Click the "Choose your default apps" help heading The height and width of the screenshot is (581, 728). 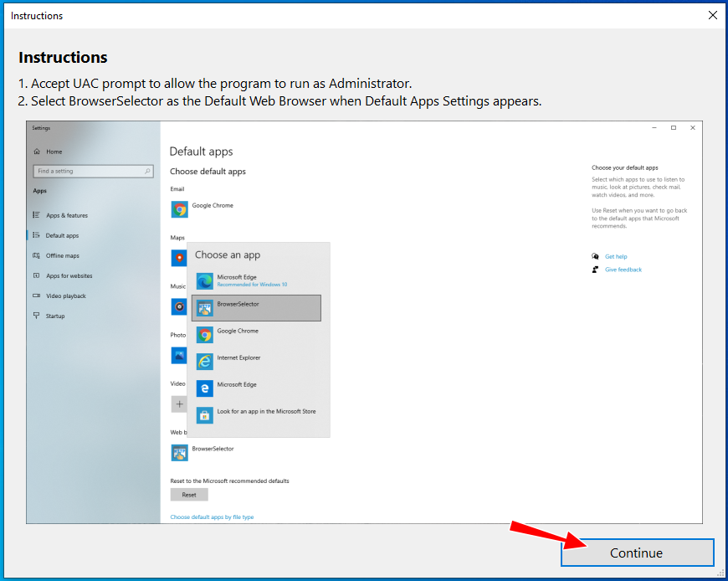pyautogui.click(x=625, y=167)
